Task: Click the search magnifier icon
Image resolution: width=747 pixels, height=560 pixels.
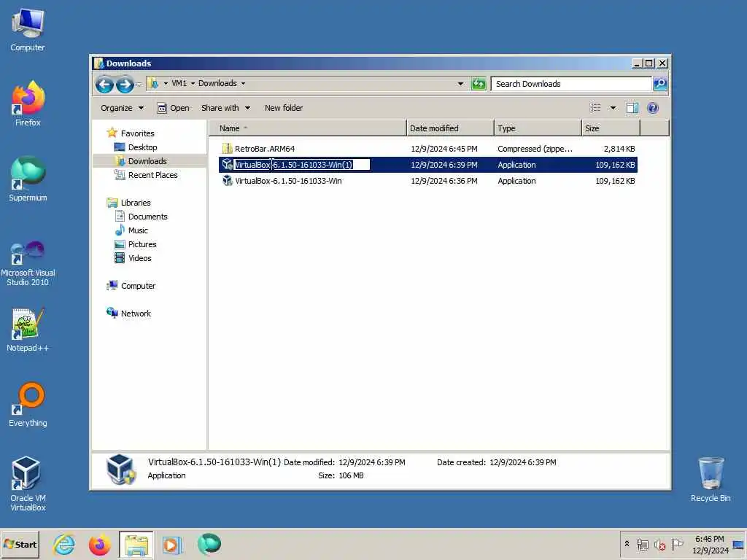Action: pos(659,84)
